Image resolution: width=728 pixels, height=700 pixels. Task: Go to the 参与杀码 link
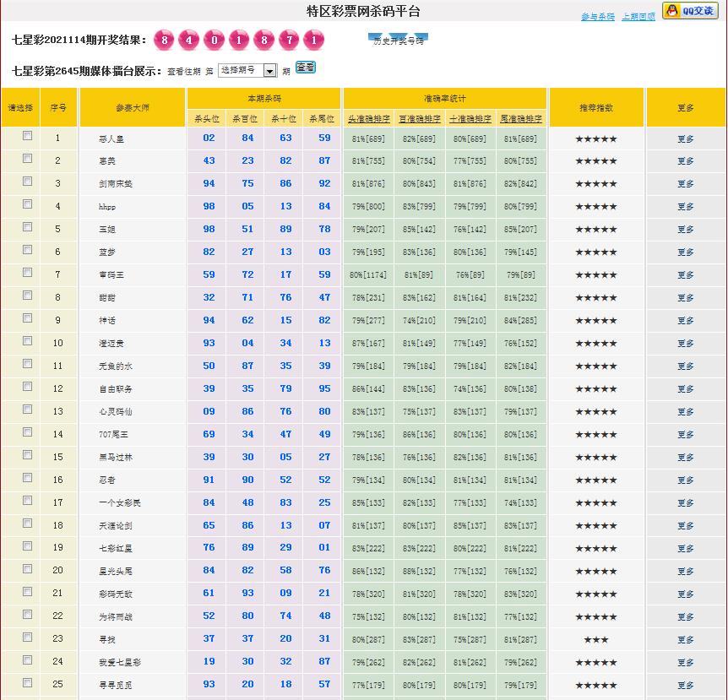598,17
